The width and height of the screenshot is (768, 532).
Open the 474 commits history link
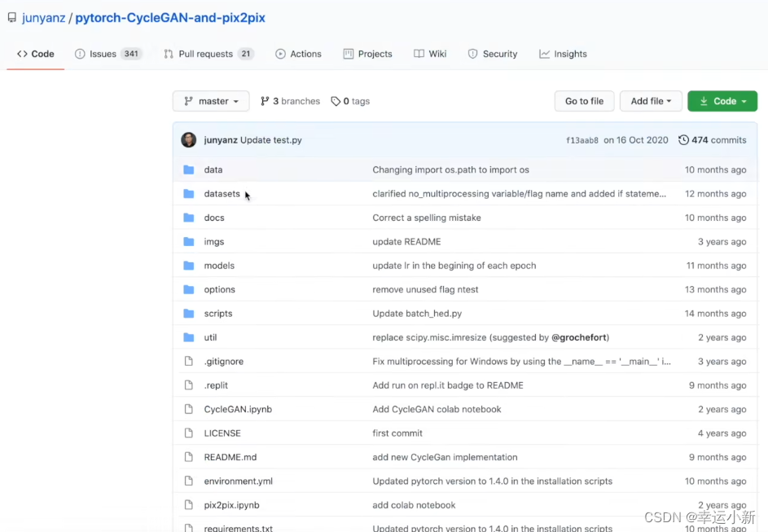point(712,140)
